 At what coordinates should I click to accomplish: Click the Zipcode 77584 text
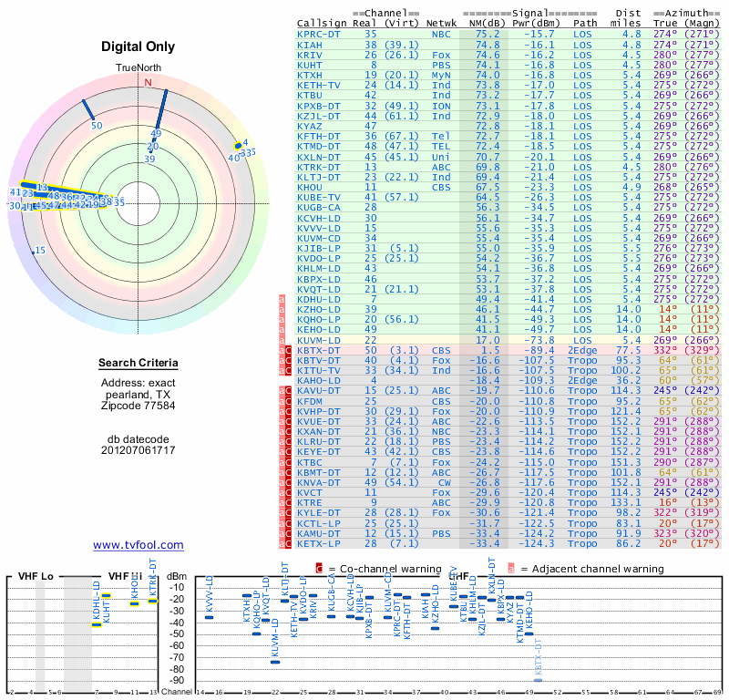coord(139,406)
